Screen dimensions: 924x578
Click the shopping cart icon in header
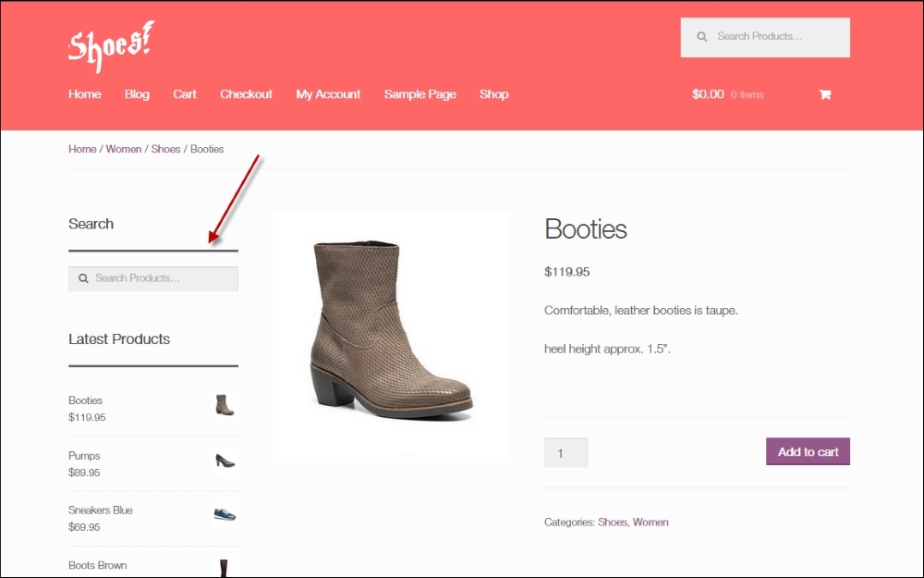point(825,94)
